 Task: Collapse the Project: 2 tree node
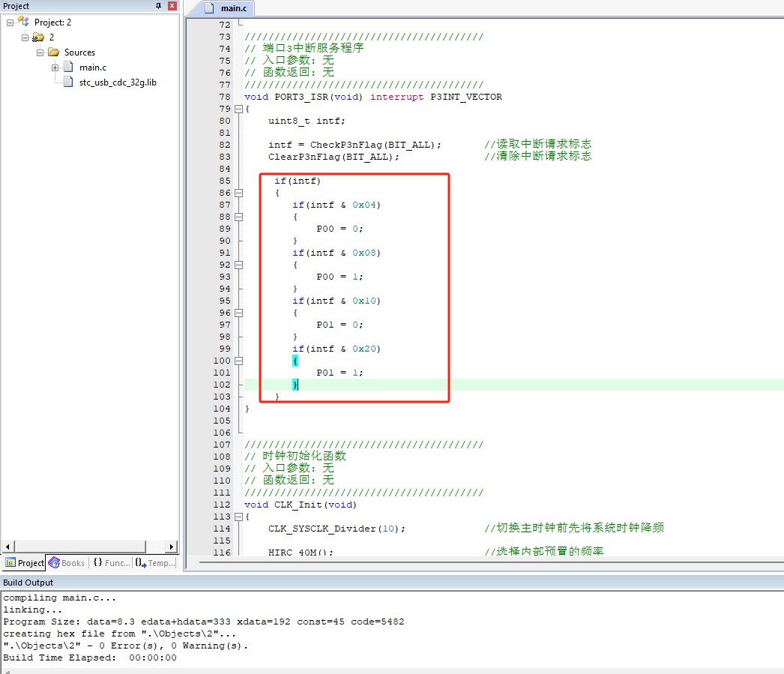(x=10, y=22)
